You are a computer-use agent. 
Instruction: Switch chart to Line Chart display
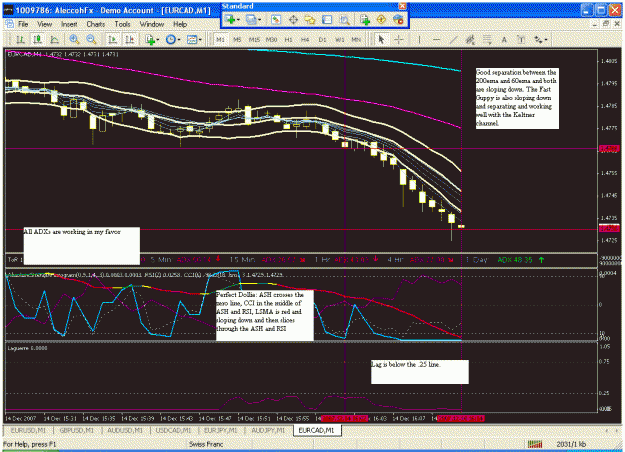tap(54, 39)
